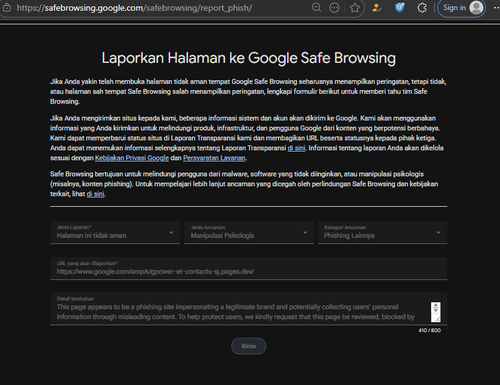Screen dimensions: 500x385
Task: Click the zoom magnifier icon in address bar
Action: [x=316, y=8]
